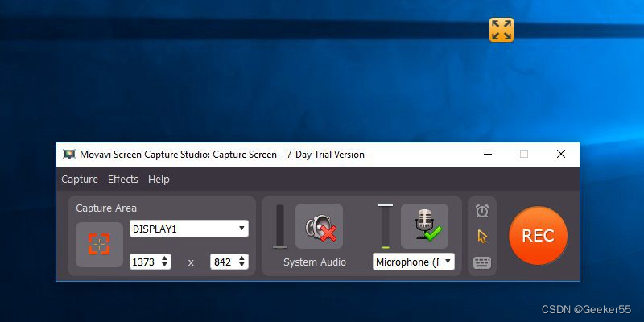Open the alarm clock scheduler icon
Image resolution: width=644 pixels, height=322 pixels.
pyautogui.click(x=482, y=211)
